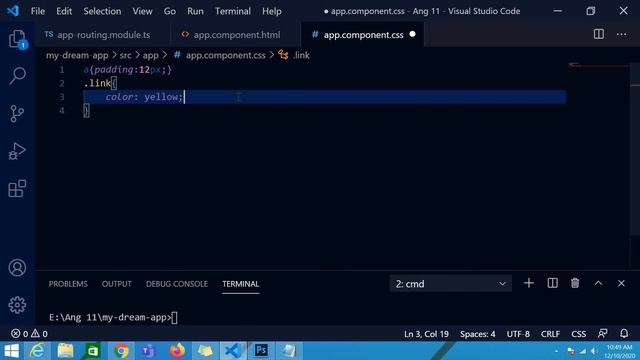Open the File menu

38,11
